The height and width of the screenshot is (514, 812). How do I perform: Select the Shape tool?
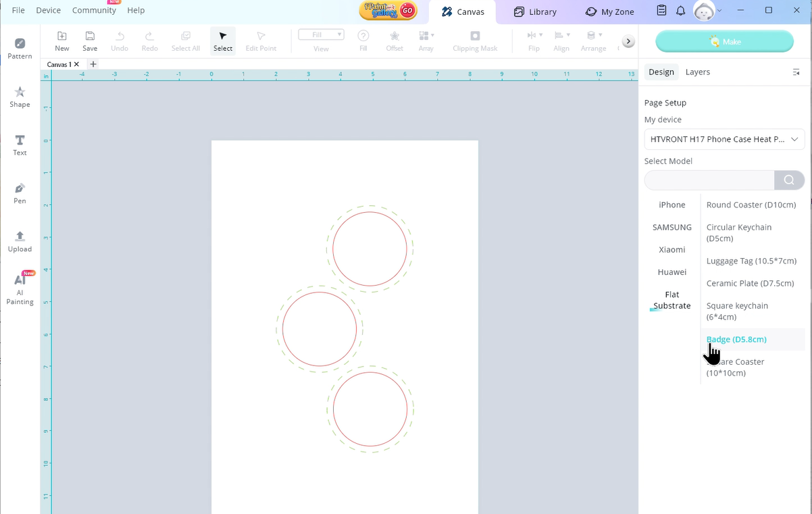(20, 97)
